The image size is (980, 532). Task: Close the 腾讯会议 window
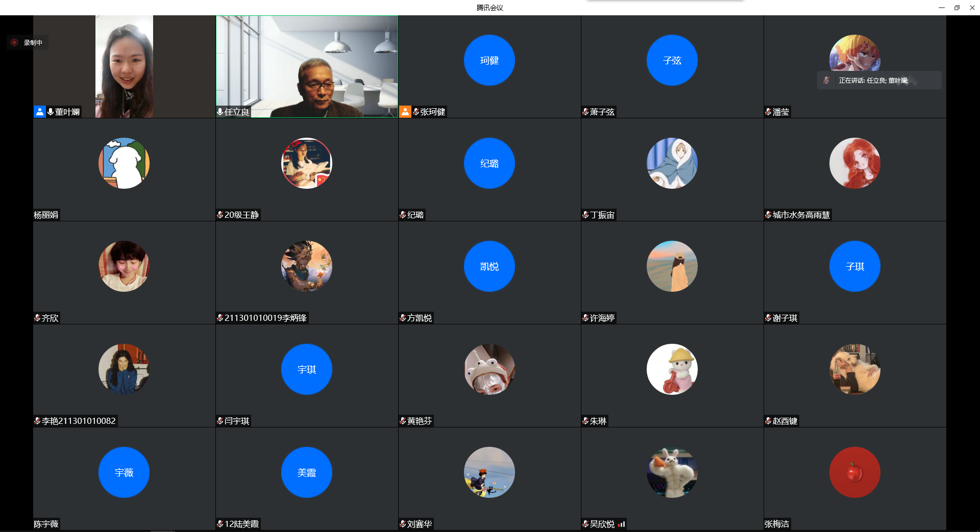tap(972, 8)
